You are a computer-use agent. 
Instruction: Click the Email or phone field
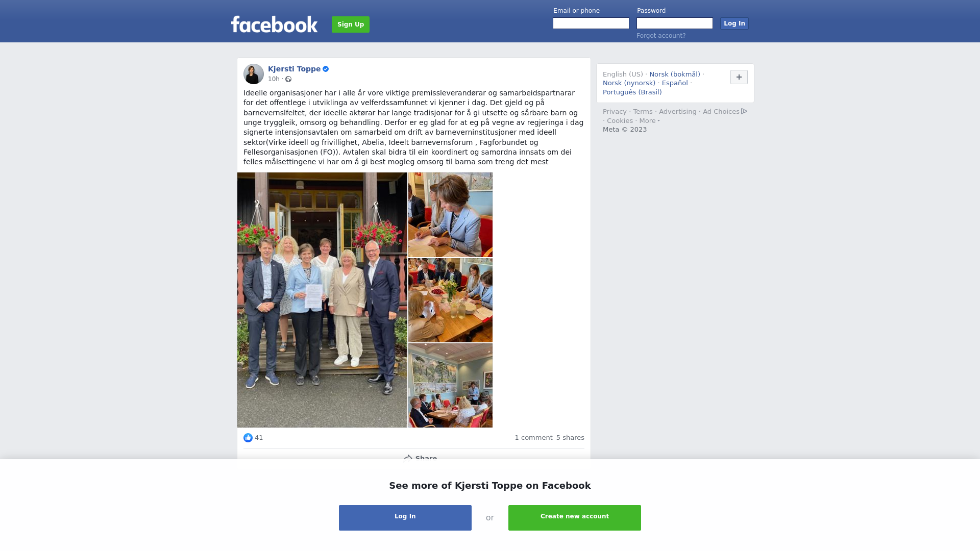click(591, 23)
